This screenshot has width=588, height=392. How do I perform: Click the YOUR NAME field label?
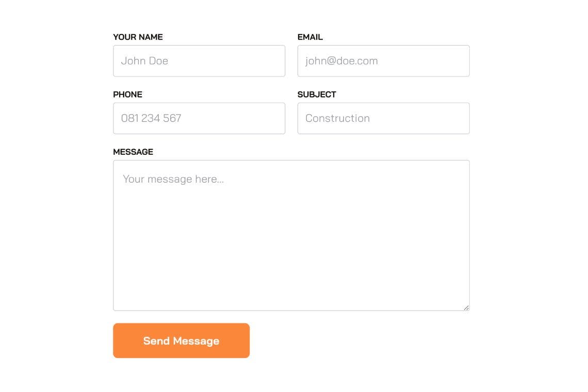click(138, 37)
